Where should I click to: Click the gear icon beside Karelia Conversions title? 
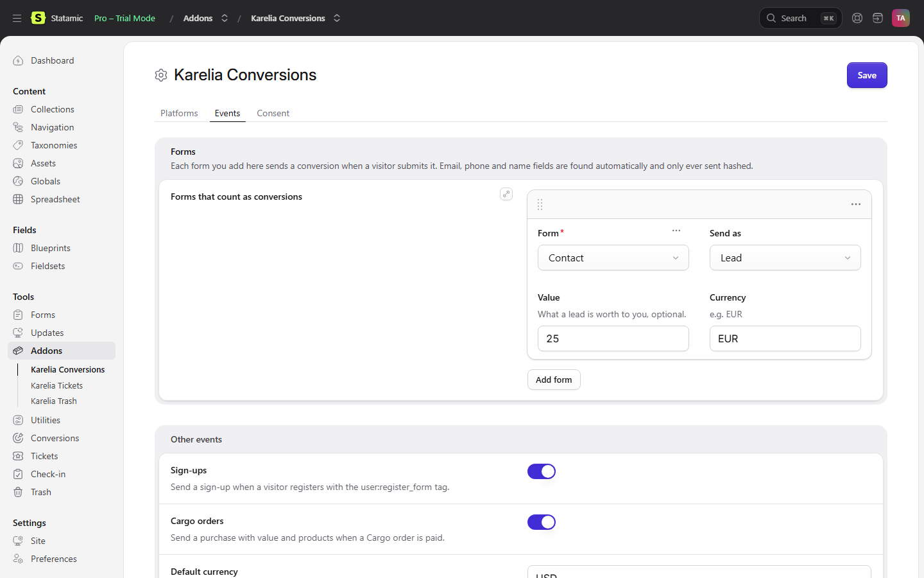(x=161, y=75)
